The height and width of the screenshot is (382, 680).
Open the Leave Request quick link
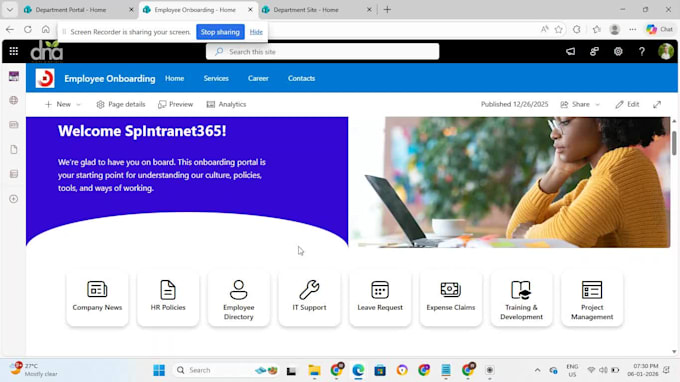[x=380, y=299]
